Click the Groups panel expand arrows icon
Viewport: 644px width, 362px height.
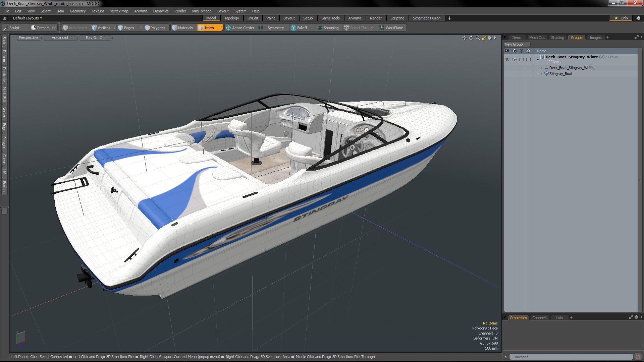click(636, 37)
